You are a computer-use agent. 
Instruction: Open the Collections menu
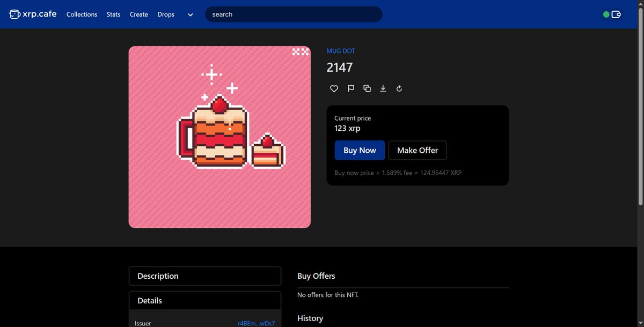pyautogui.click(x=82, y=14)
